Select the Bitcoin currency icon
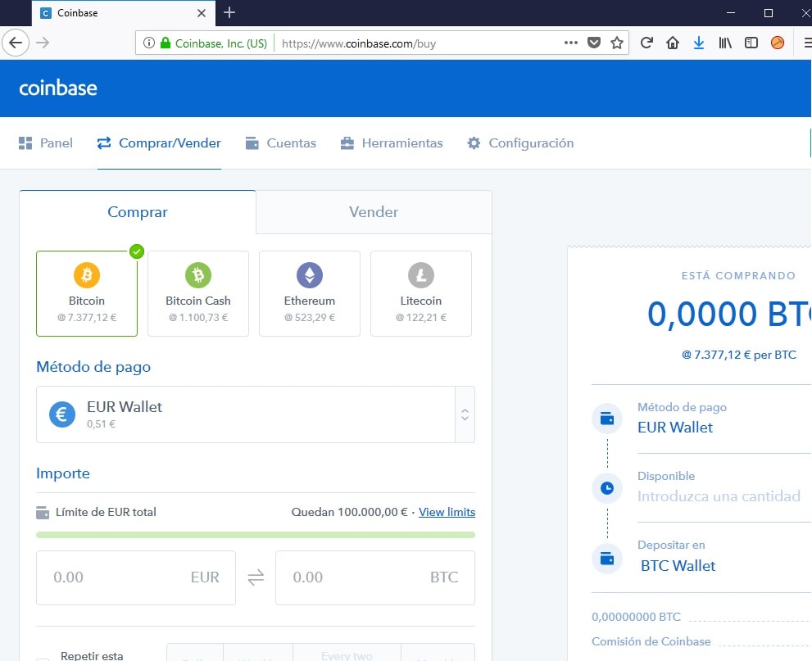The width and height of the screenshot is (812, 661). pyautogui.click(x=86, y=275)
